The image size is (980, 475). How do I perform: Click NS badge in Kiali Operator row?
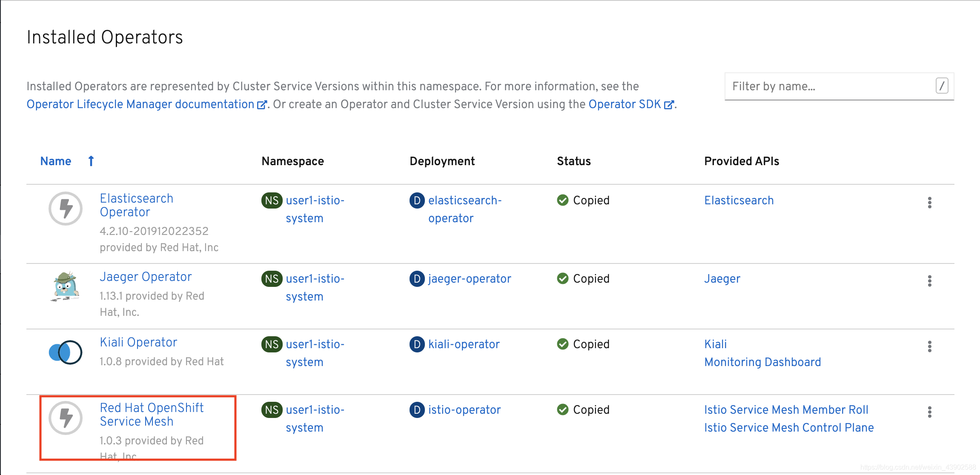pos(272,344)
